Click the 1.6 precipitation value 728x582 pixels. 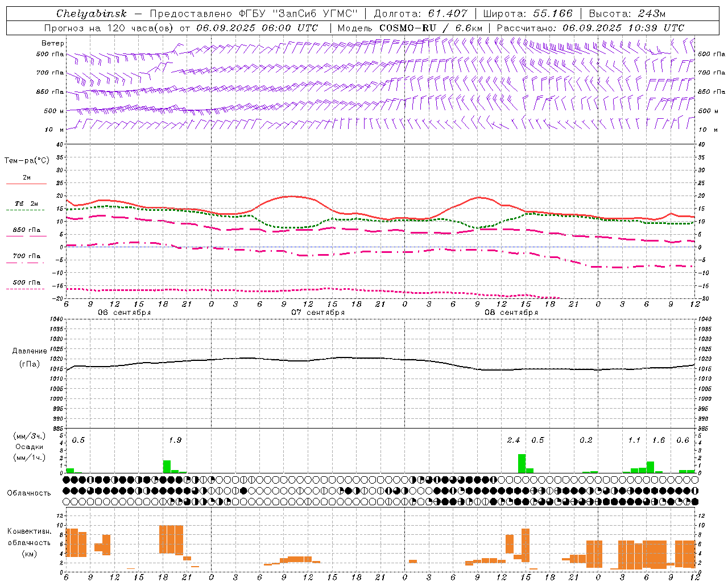click(x=659, y=440)
